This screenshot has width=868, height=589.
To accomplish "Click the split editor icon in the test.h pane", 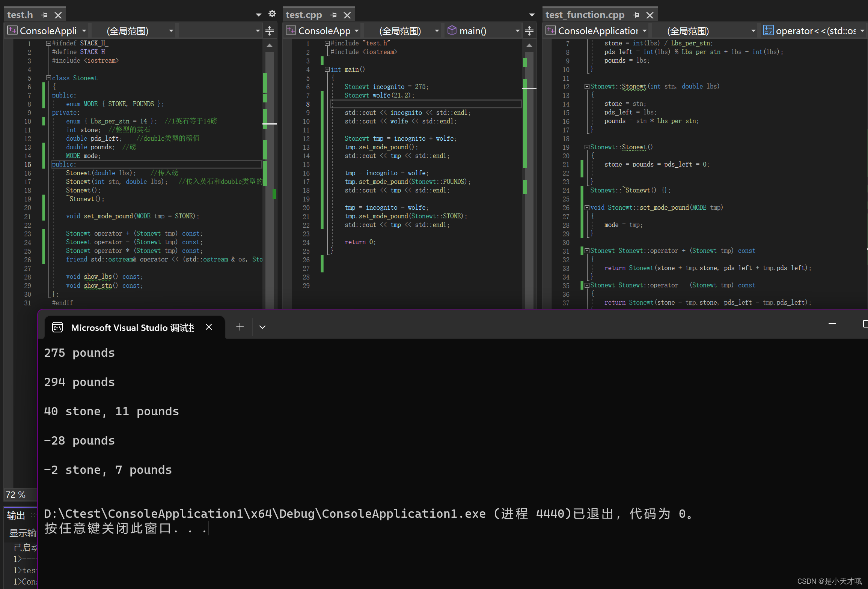I will pos(270,30).
